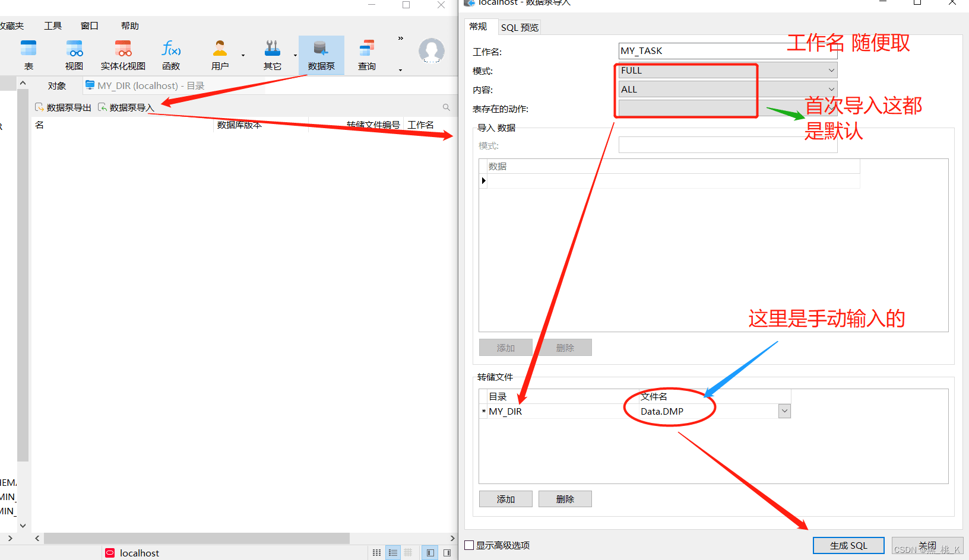Open the 帮助 menu

click(130, 26)
